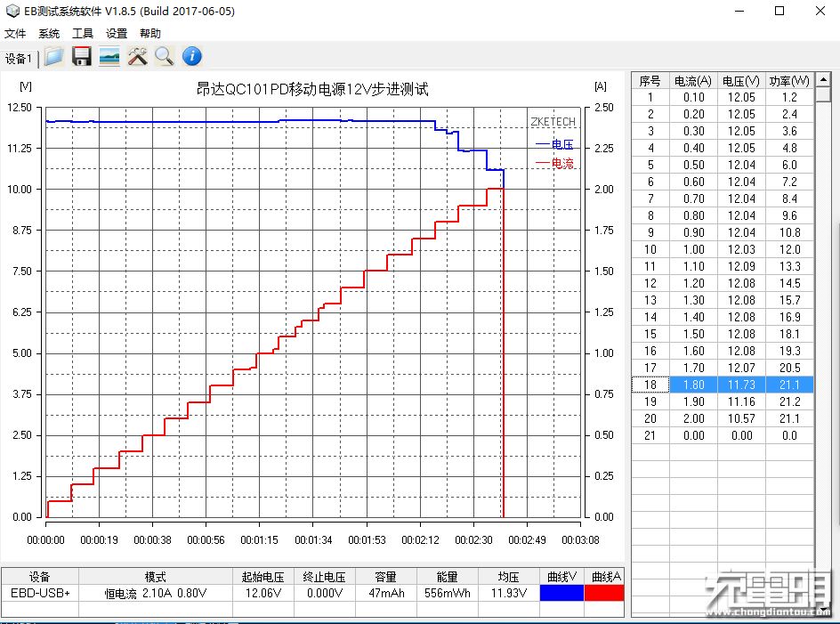Select row 1 in the data table
This screenshot has height=624, width=840.
(x=723, y=98)
